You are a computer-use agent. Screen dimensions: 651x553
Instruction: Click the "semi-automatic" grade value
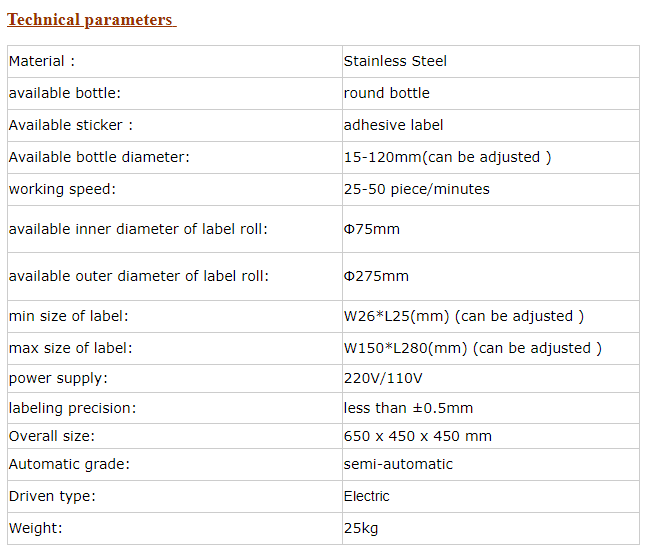coord(398,464)
